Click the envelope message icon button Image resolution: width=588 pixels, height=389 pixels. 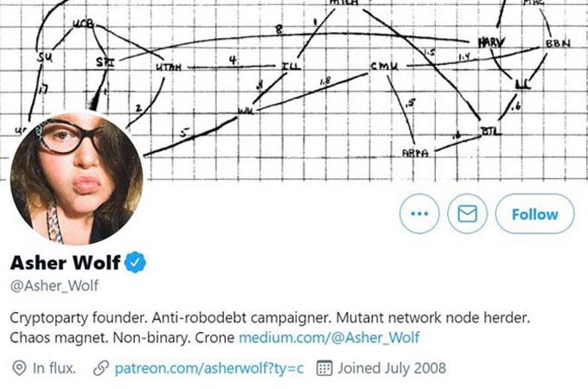pos(467,214)
